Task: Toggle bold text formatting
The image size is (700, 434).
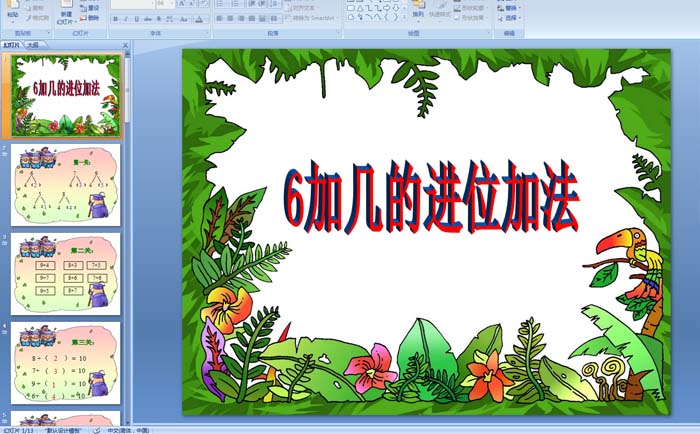Action: pyautogui.click(x=115, y=18)
